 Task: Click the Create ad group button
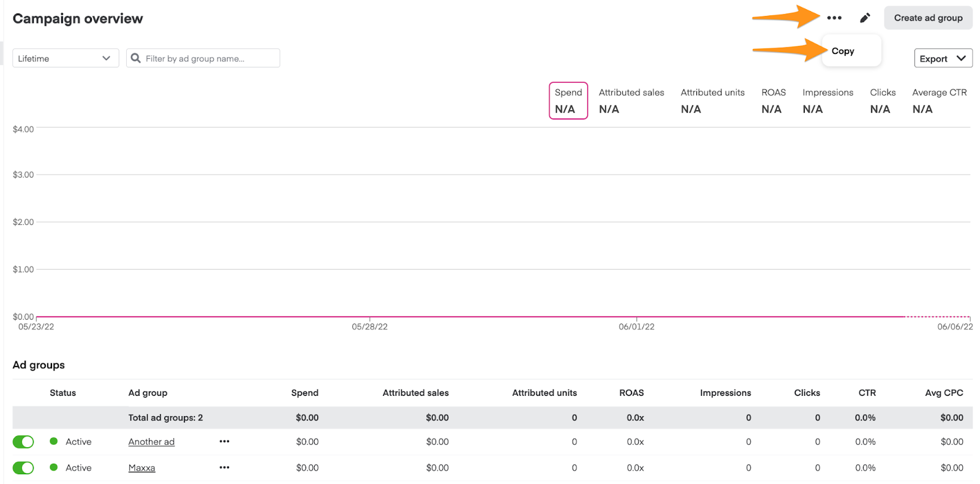pos(928,18)
